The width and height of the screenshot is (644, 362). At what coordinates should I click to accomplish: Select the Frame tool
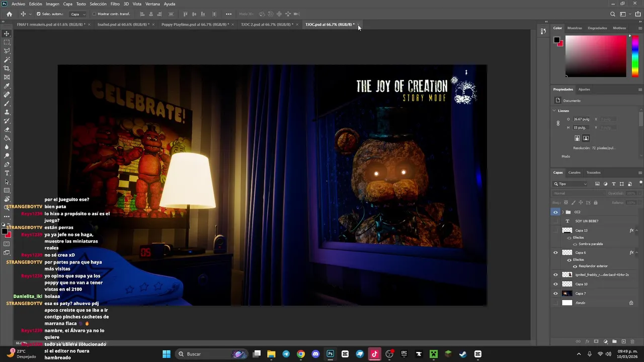click(x=7, y=77)
